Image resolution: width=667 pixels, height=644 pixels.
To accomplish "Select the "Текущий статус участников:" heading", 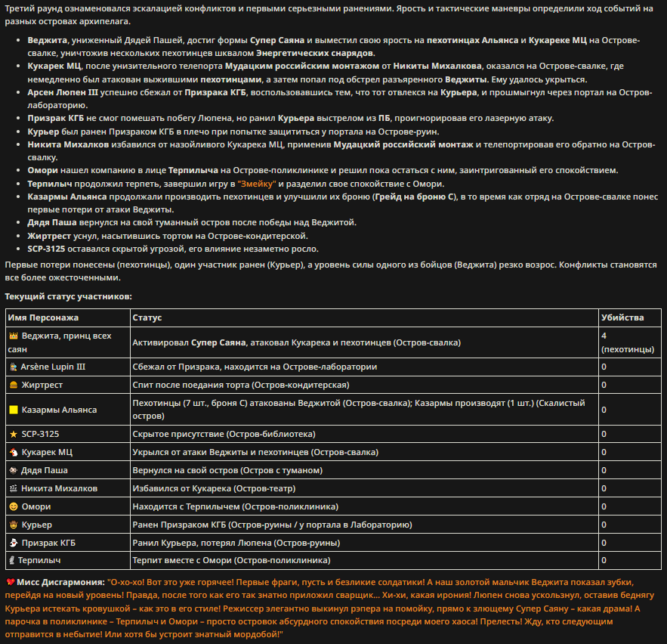I will click(x=68, y=296).
